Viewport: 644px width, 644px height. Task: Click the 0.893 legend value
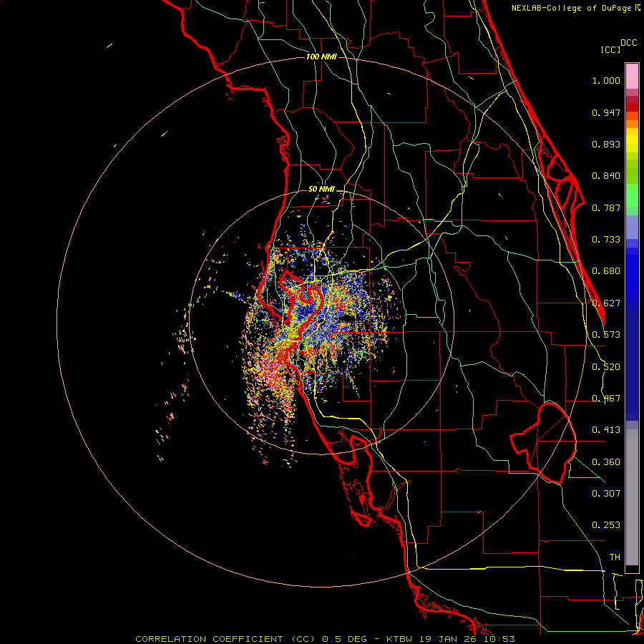[x=606, y=144]
